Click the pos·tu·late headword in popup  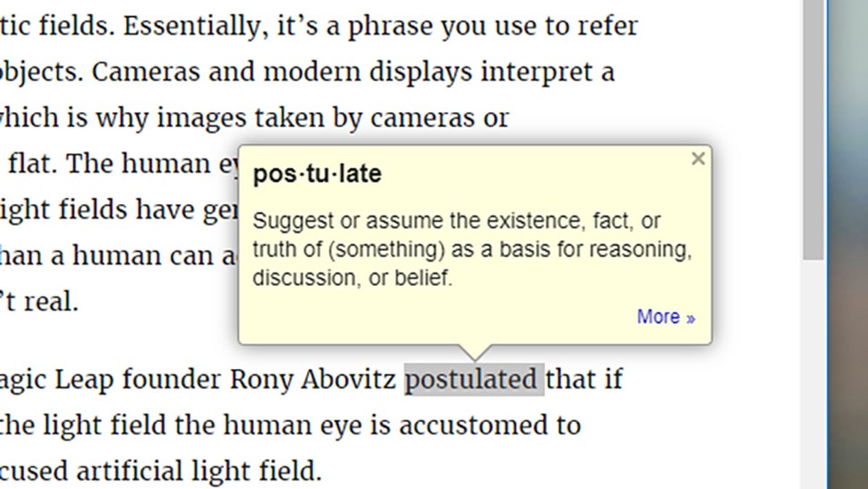(x=317, y=174)
